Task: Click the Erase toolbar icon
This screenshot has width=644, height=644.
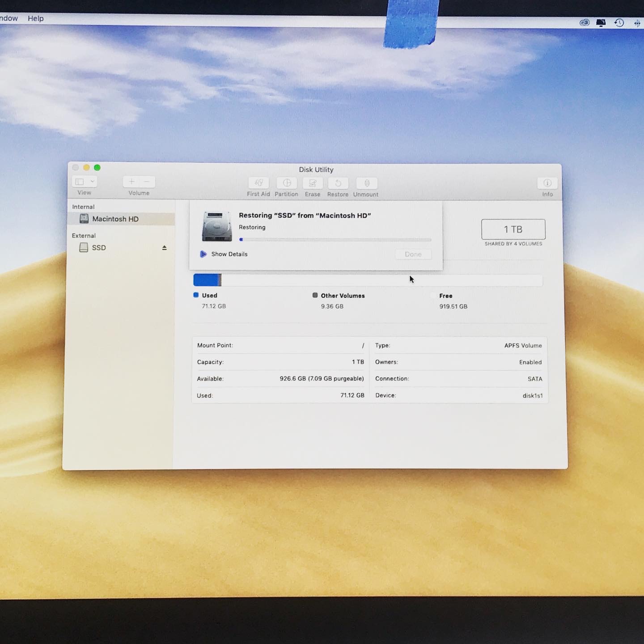Action: click(x=313, y=183)
